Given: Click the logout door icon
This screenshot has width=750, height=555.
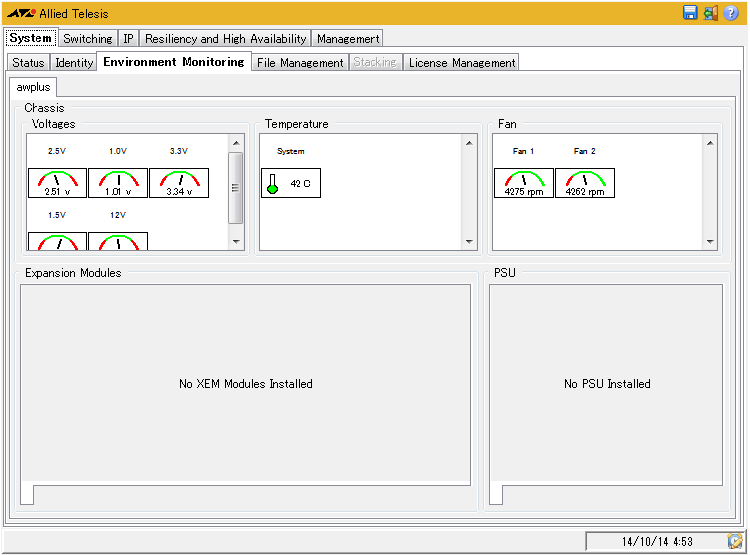Looking at the screenshot, I should 710,13.
